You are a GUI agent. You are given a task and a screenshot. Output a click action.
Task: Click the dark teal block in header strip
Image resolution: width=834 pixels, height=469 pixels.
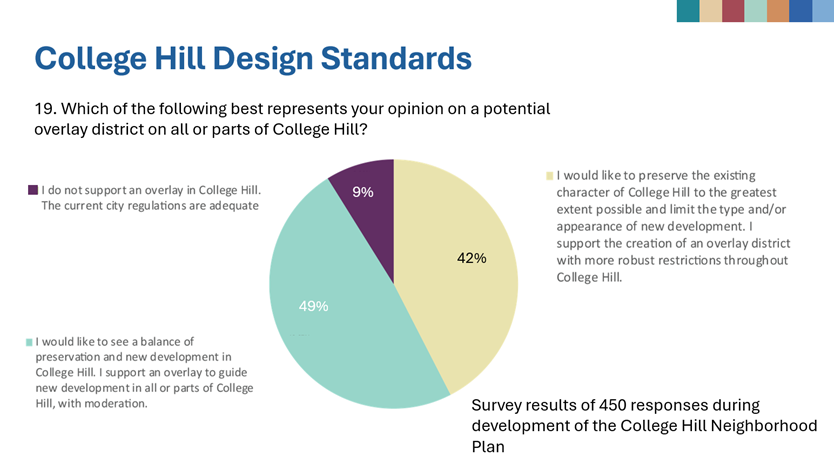pos(688,10)
